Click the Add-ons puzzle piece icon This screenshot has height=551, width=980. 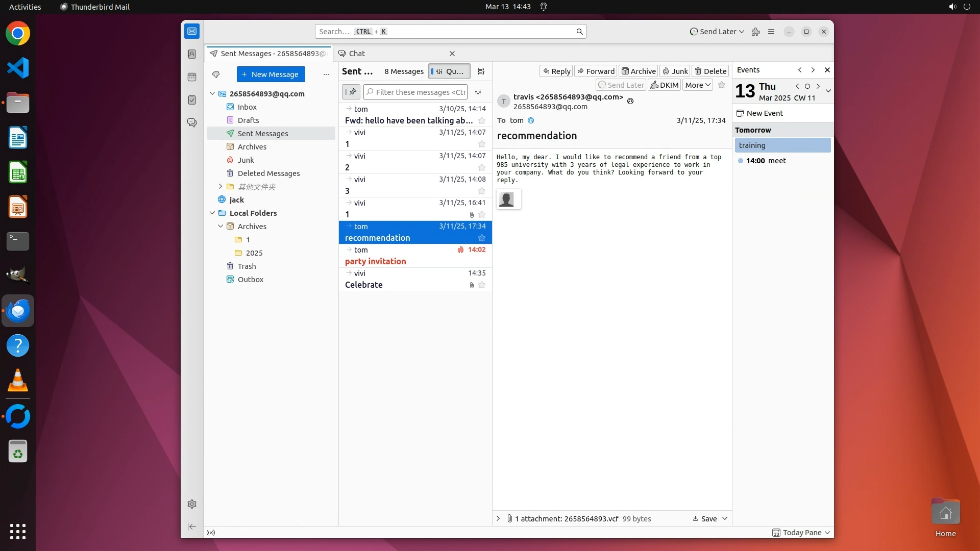(x=756, y=32)
